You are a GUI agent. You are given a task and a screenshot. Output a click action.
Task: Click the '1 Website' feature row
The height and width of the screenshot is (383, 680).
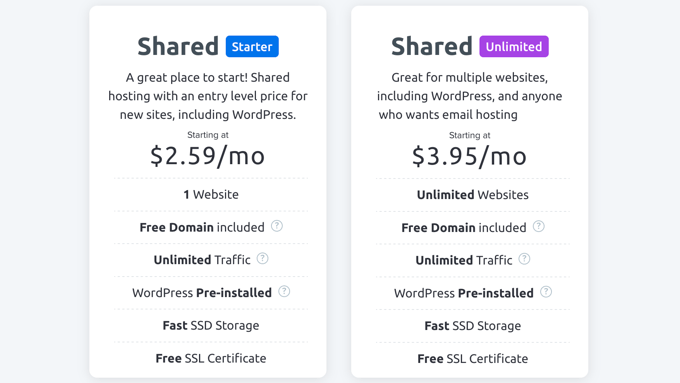pyautogui.click(x=211, y=194)
